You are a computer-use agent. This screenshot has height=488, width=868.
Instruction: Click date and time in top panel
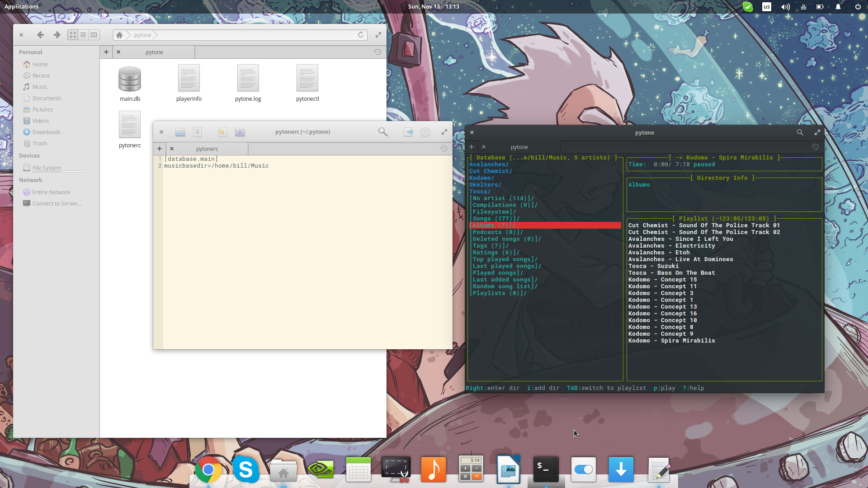pos(434,6)
